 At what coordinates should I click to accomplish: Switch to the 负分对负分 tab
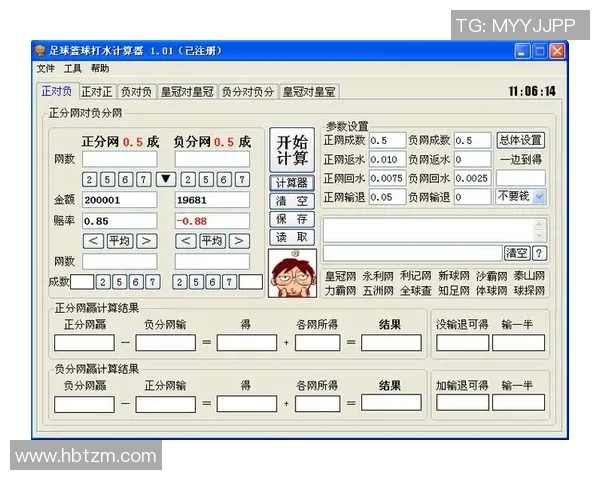click(x=248, y=92)
